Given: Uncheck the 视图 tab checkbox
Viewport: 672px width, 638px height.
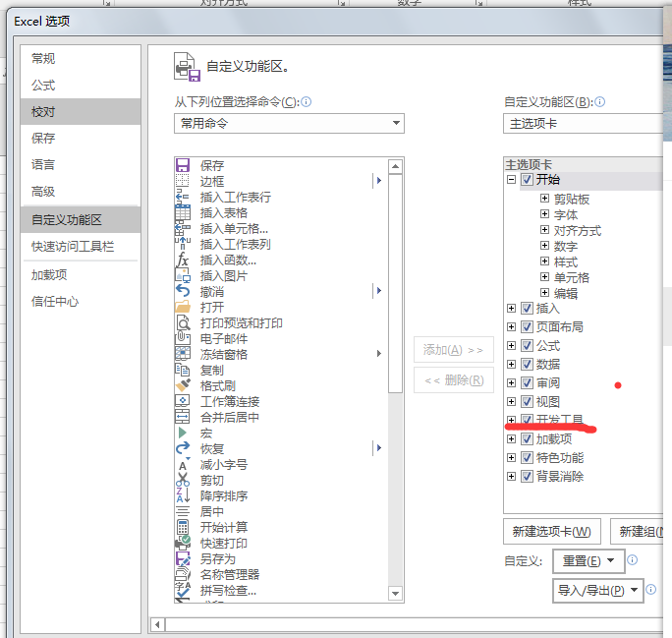Looking at the screenshot, I should pyautogui.click(x=528, y=402).
